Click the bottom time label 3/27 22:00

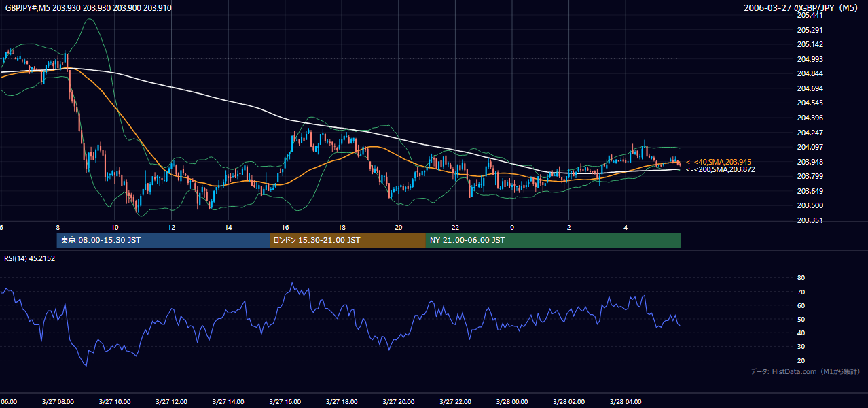(x=455, y=402)
